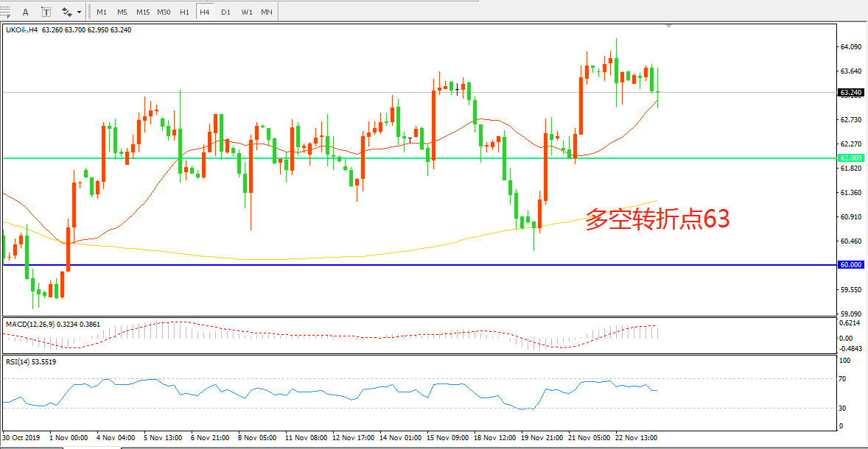Select the H1 timeframe button
The image size is (868, 449).
tap(185, 12)
